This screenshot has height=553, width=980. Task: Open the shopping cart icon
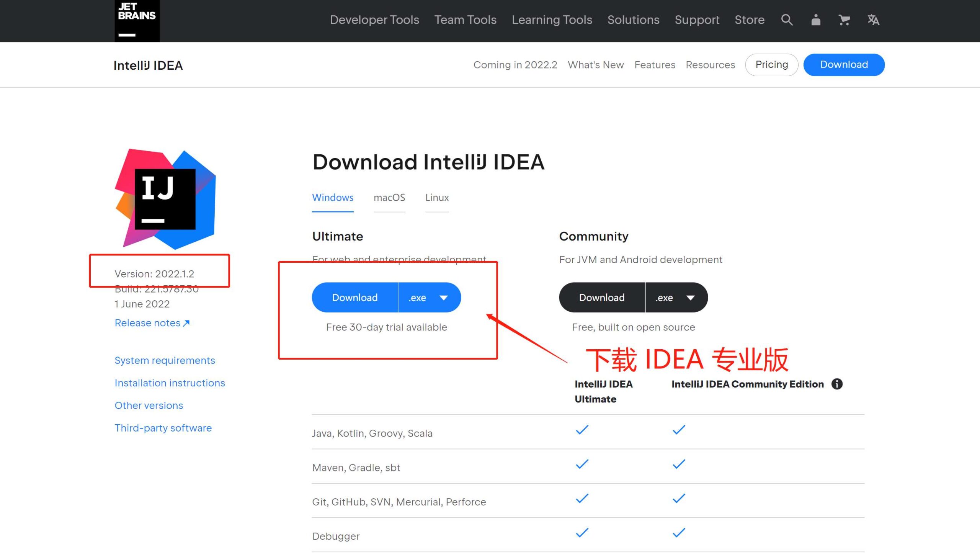tap(844, 20)
